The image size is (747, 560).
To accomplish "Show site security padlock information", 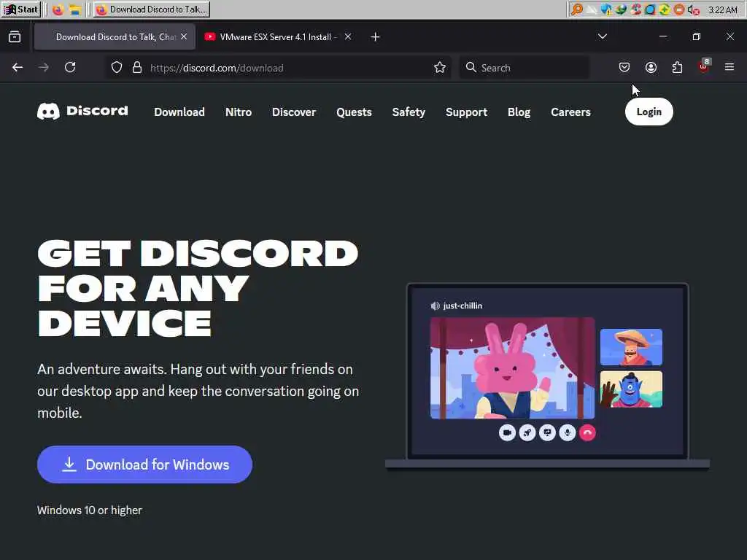I will coord(137,68).
